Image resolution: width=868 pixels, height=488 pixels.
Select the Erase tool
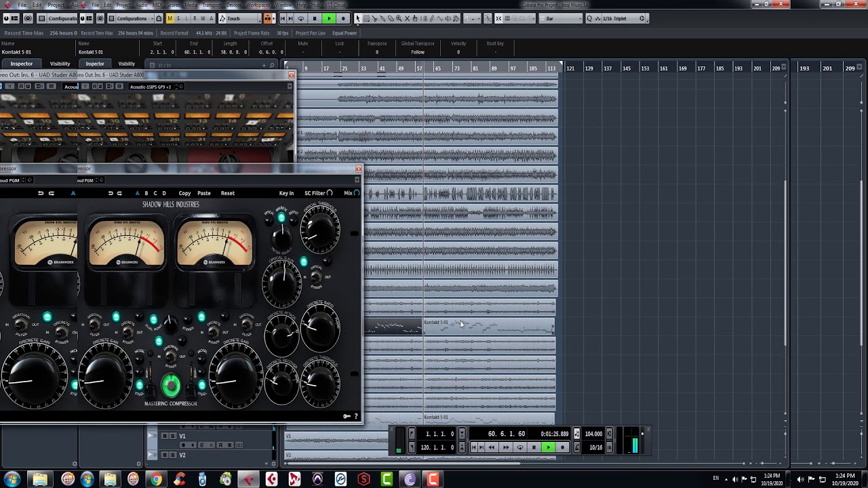[x=391, y=18]
